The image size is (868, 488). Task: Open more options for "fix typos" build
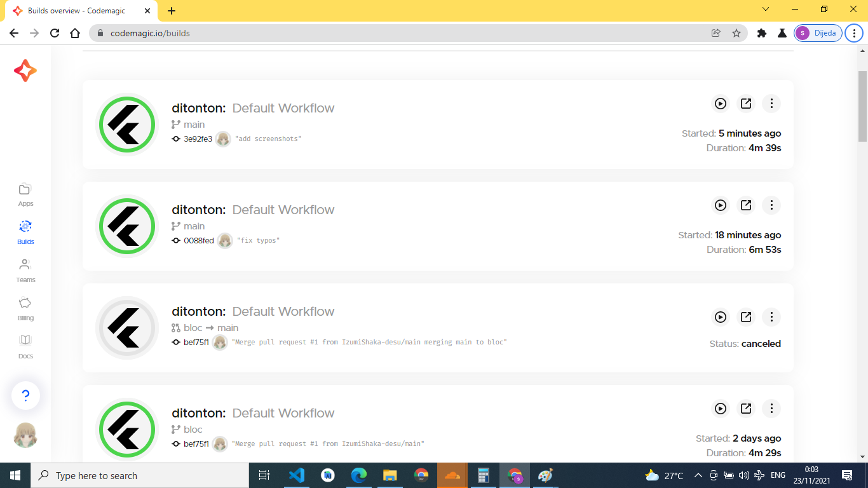coord(771,205)
